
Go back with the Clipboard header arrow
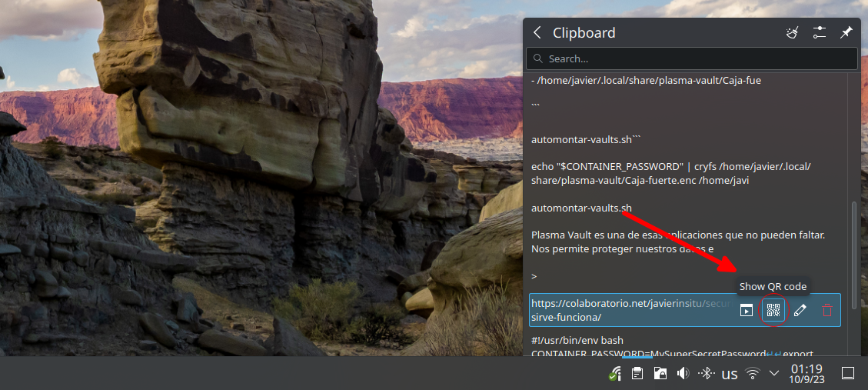coord(537,32)
